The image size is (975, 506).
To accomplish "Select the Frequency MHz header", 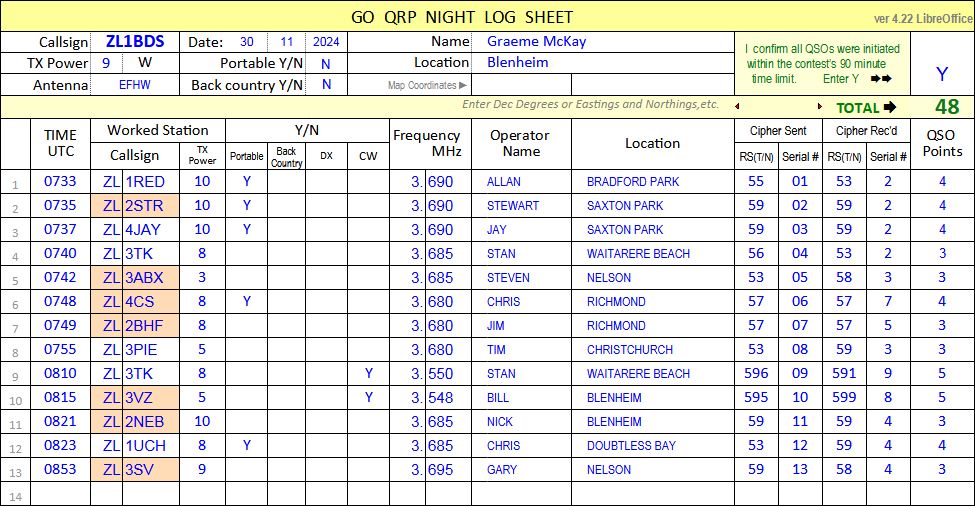I will coord(430,143).
